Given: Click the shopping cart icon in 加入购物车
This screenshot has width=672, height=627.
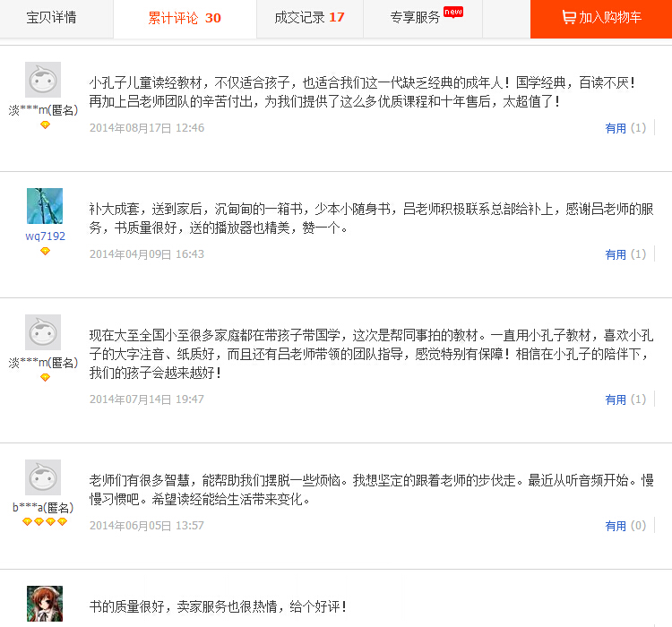Looking at the screenshot, I should tap(569, 18).
